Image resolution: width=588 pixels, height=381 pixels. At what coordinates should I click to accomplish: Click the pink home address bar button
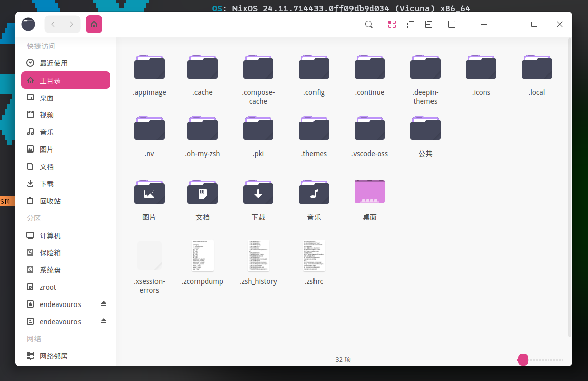[x=94, y=24]
